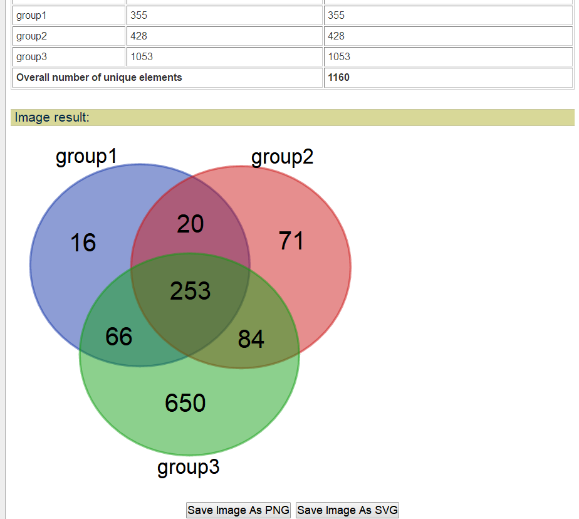Click the Save Image As PNG button

[x=238, y=510]
